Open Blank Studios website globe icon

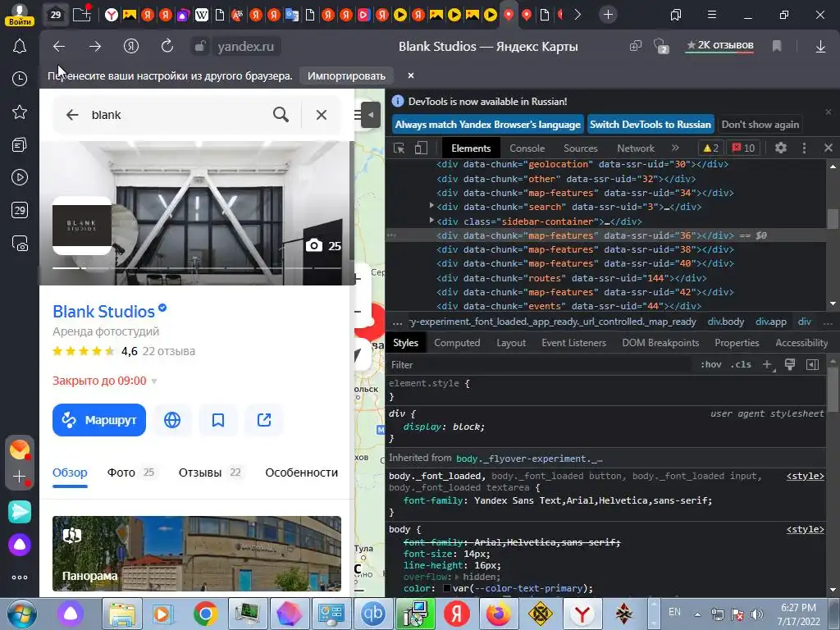point(172,420)
